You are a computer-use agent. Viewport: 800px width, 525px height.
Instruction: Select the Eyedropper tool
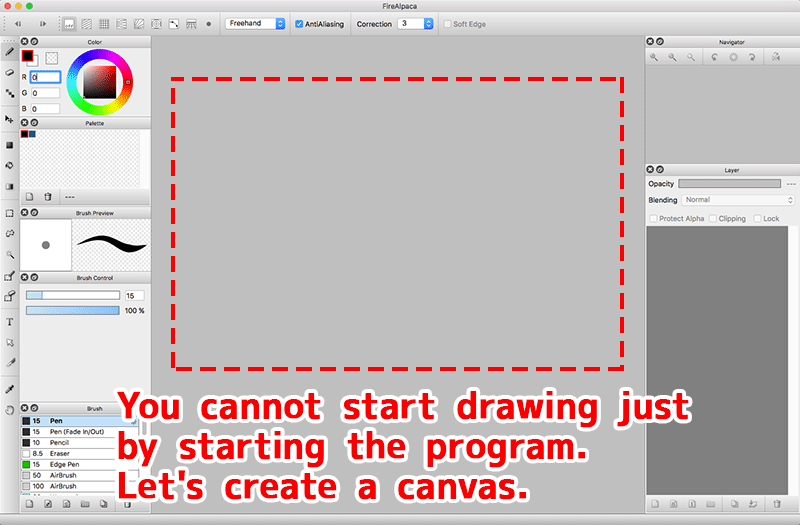click(9, 389)
